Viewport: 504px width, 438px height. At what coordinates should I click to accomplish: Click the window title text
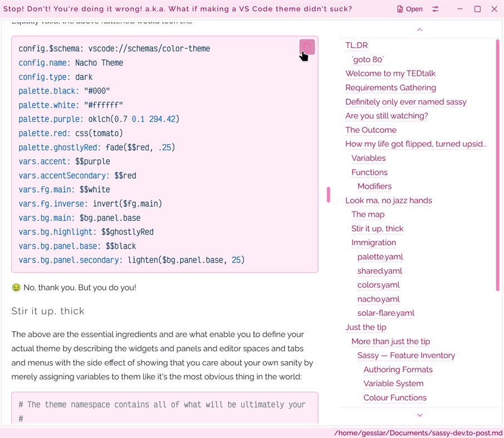pyautogui.click(x=178, y=9)
